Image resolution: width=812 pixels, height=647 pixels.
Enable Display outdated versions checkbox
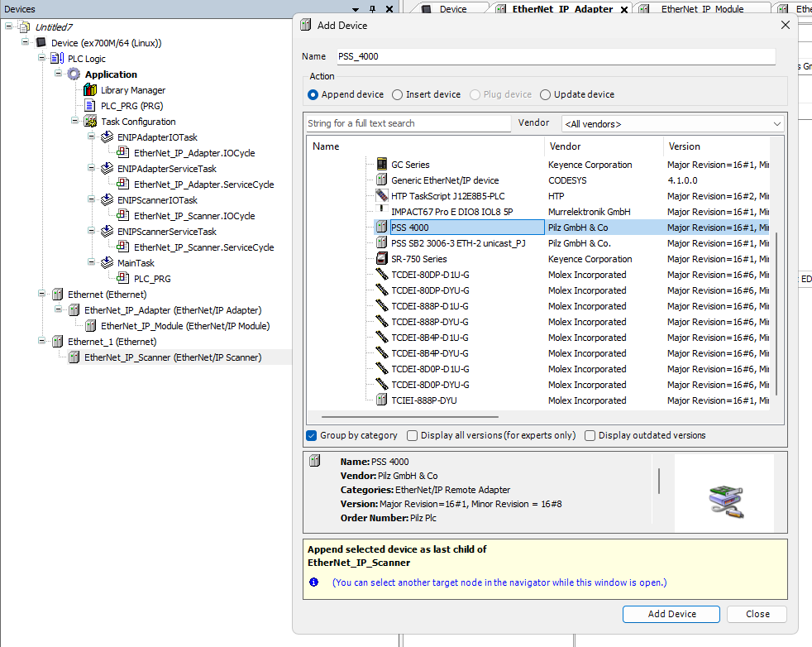[x=590, y=436]
